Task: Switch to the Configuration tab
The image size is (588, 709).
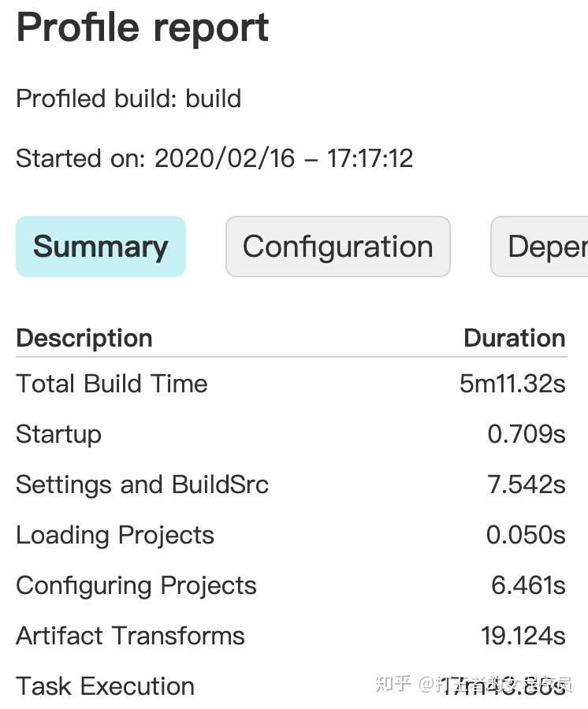Action: click(337, 247)
